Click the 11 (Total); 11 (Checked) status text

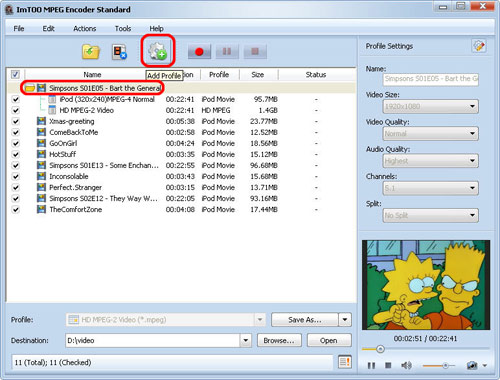point(53,362)
